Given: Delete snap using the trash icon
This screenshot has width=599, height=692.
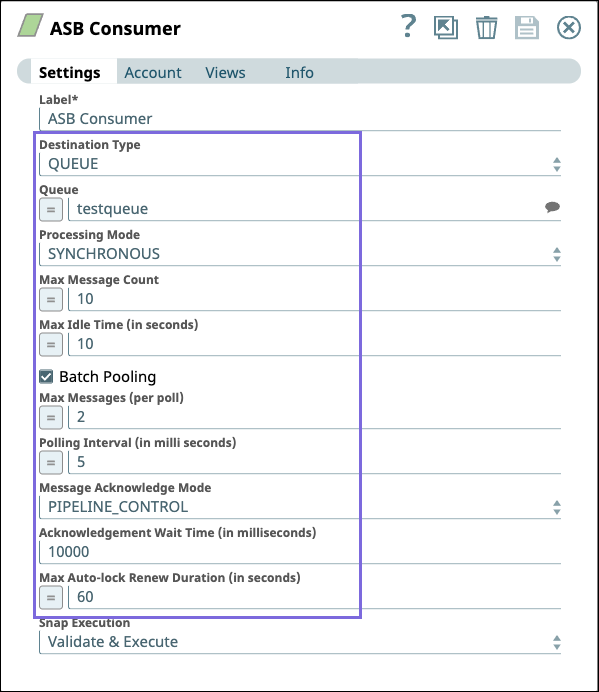Looking at the screenshot, I should coord(486,28).
